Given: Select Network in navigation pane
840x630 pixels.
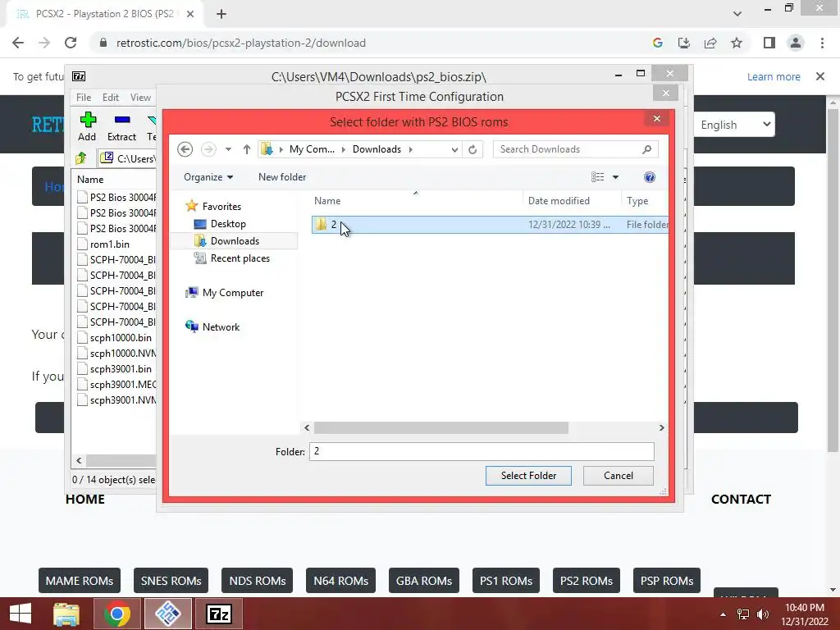Looking at the screenshot, I should [221, 327].
